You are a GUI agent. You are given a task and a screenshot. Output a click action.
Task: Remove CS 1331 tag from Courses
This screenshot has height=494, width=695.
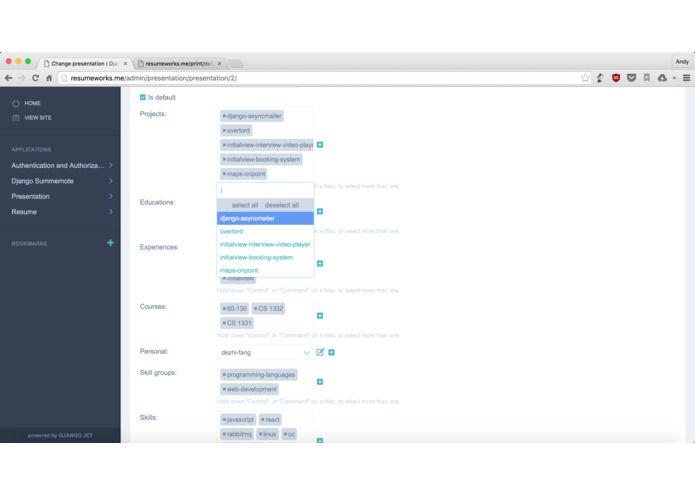pos(224,323)
